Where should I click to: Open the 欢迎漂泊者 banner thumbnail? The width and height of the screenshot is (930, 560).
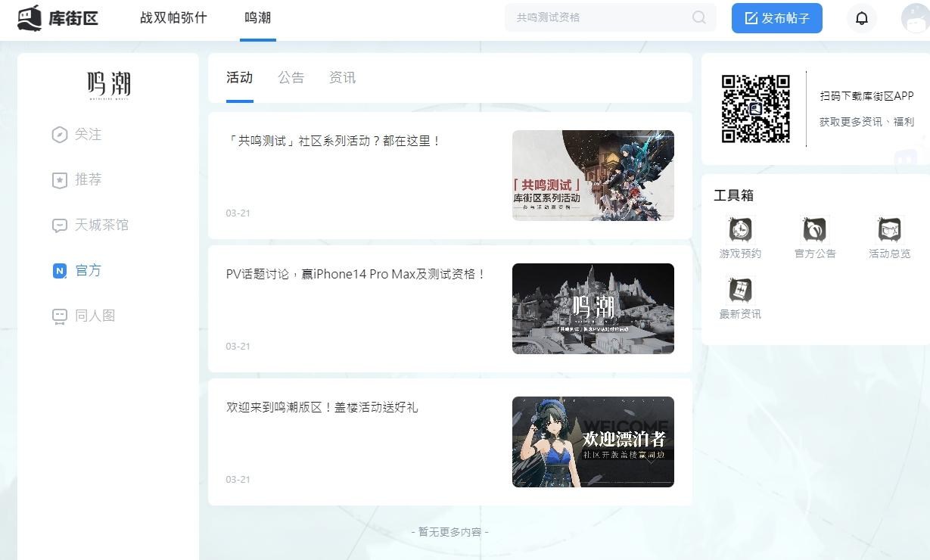[593, 442]
